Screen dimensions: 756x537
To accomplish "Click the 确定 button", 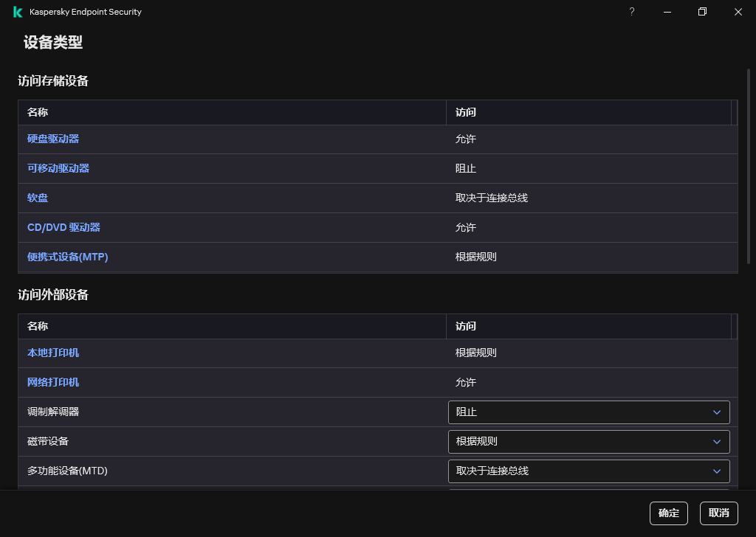I will [x=669, y=513].
